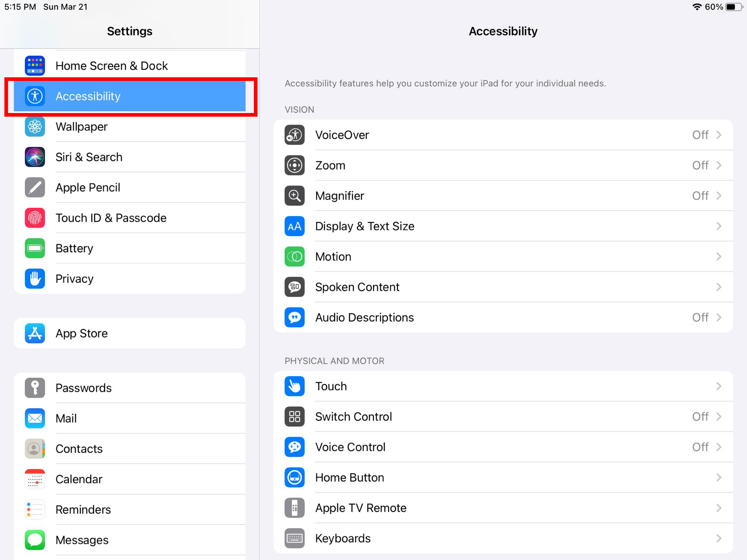The width and height of the screenshot is (747, 560).
Task: Tap the Touch ID fingerprint icon
Action: point(35,218)
